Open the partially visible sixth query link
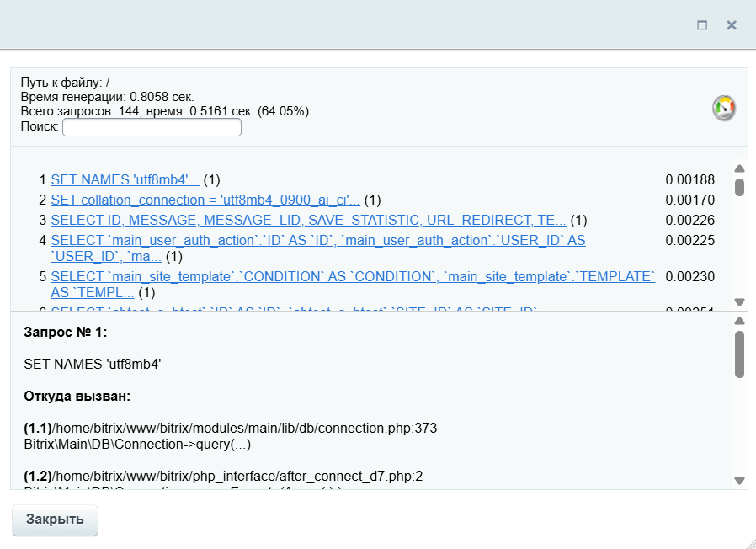Image resolution: width=756 pixels, height=549 pixels. [x=295, y=310]
